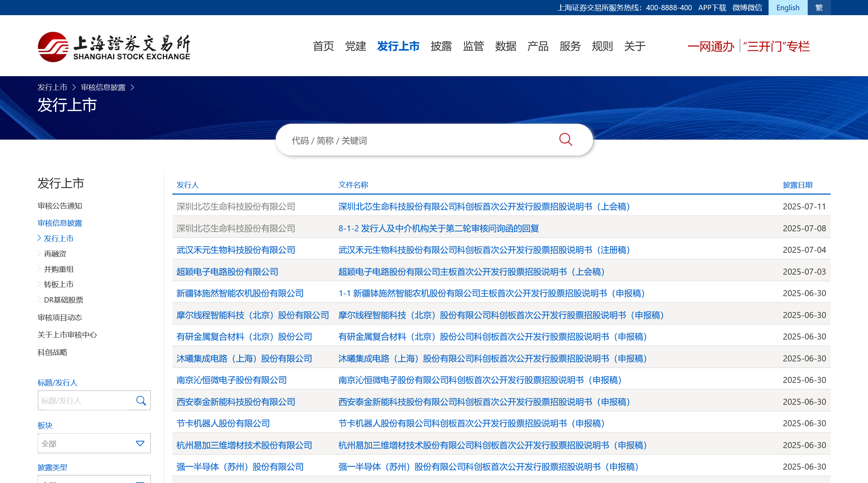Open issuer 南京沁恒微电子股份有限公司
The width and height of the screenshot is (868, 483).
pos(232,380)
